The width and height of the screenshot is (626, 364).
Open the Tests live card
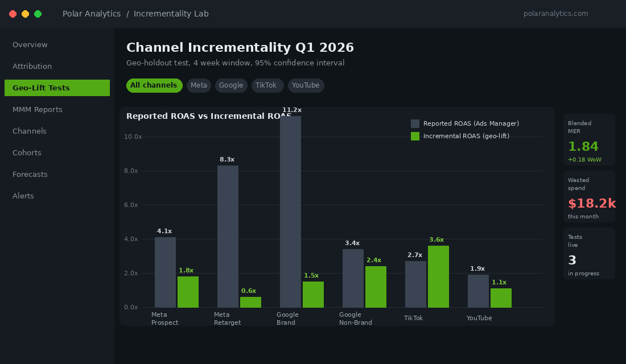(589, 254)
